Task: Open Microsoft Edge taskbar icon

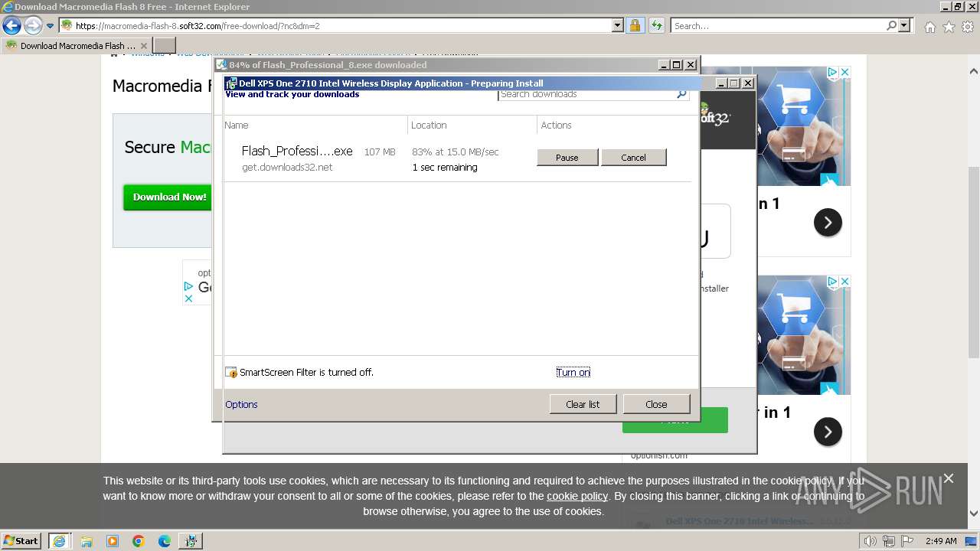Action: tap(165, 541)
